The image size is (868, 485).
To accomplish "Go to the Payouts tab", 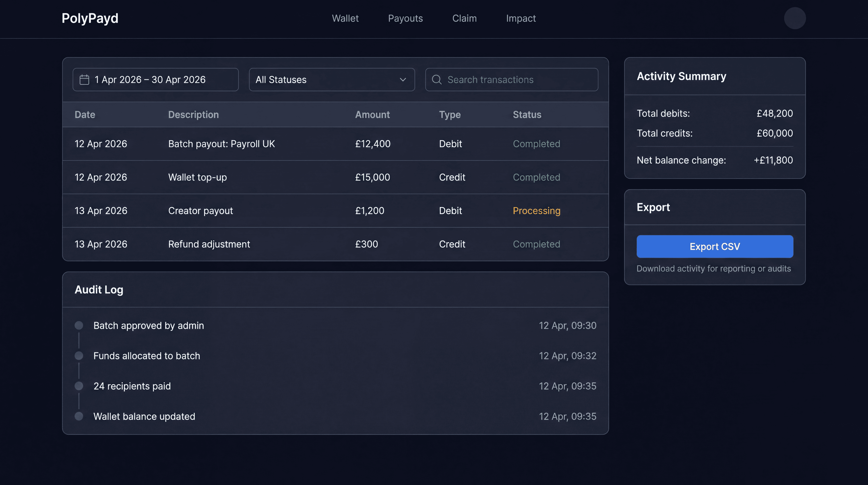I will 405,18.
